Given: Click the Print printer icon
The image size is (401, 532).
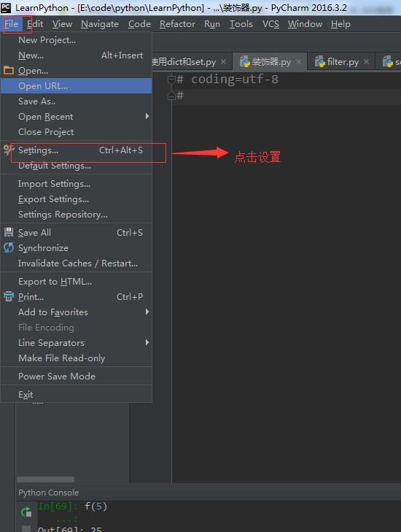Looking at the screenshot, I should (x=9, y=296).
